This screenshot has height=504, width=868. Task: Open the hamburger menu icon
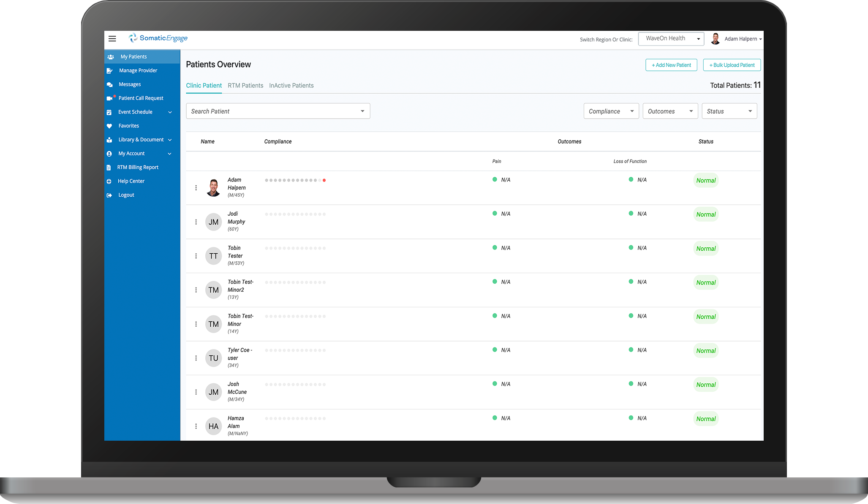(x=112, y=38)
